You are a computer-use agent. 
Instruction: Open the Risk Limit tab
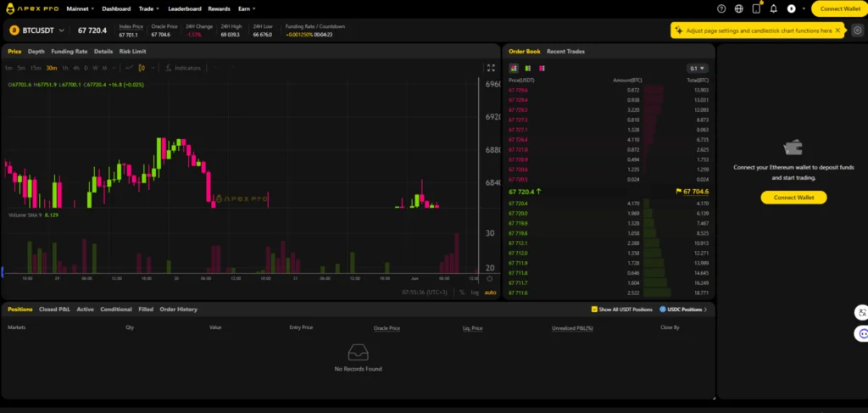(133, 52)
